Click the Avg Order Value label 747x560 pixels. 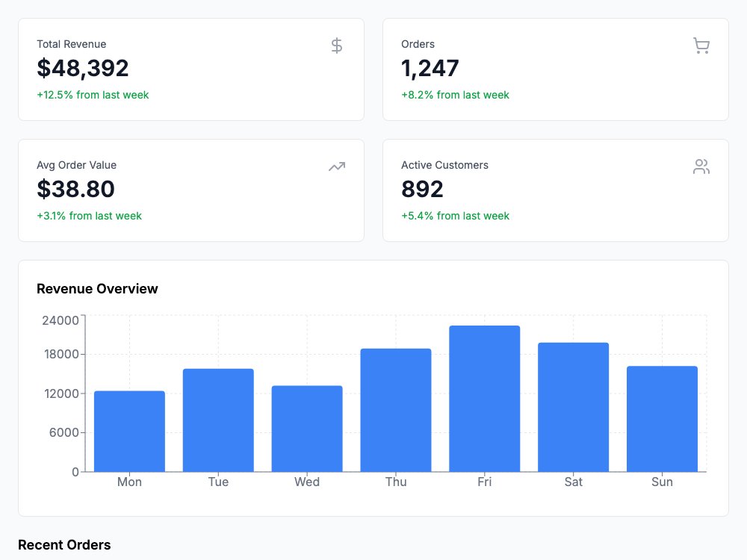(77, 165)
